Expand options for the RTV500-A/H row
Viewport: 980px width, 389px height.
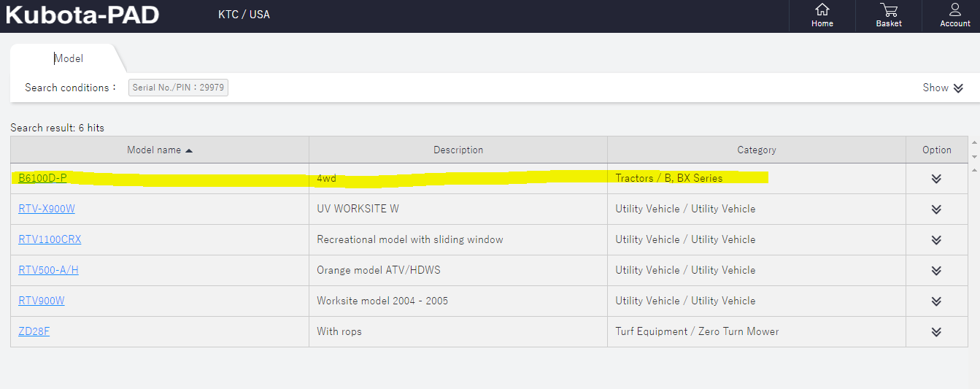tap(937, 271)
